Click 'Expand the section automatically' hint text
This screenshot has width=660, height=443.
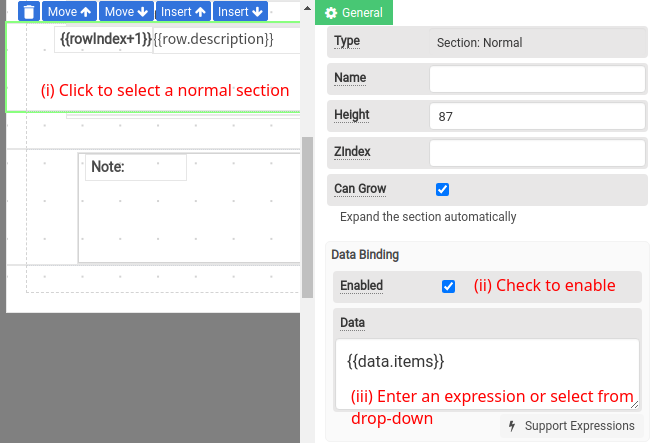tap(428, 217)
